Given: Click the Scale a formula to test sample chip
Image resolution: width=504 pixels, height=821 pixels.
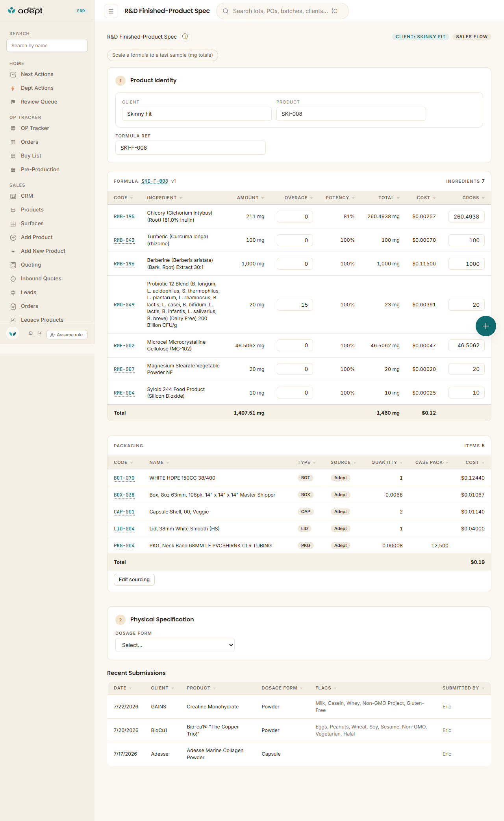Looking at the screenshot, I should (163, 55).
